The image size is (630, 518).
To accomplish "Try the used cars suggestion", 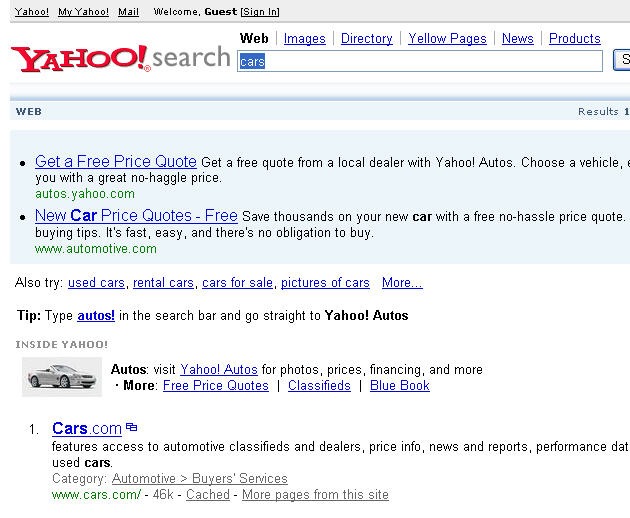I will pos(96,283).
